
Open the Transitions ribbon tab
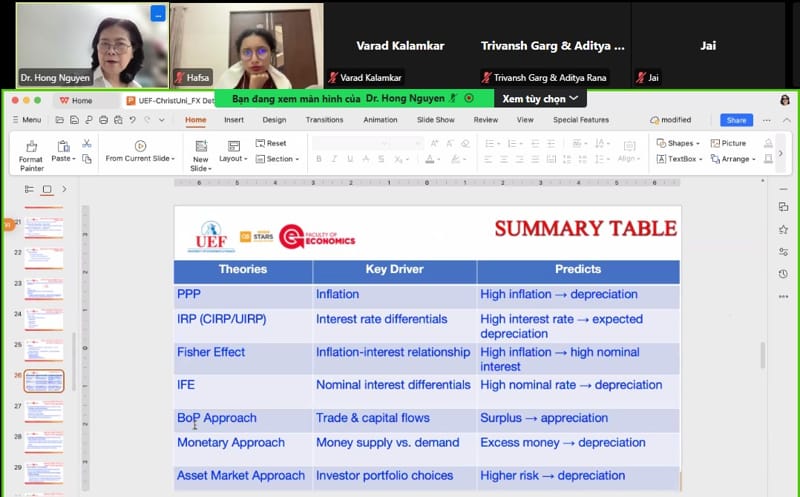click(x=324, y=120)
